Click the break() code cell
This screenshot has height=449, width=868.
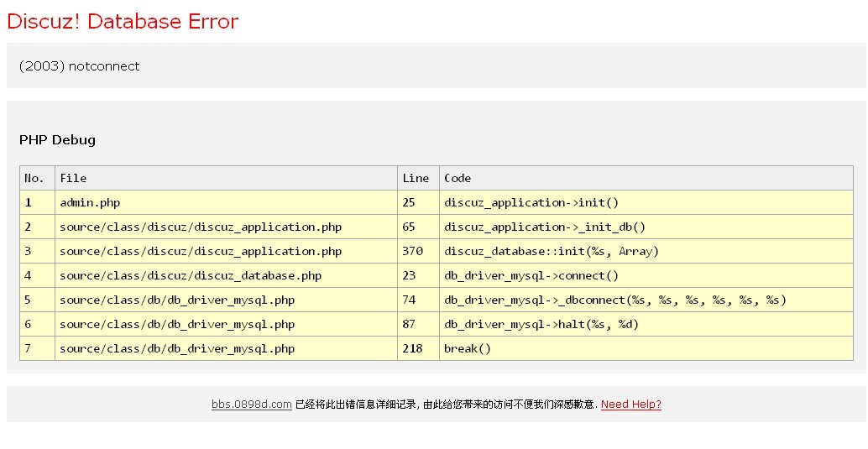[646, 349]
